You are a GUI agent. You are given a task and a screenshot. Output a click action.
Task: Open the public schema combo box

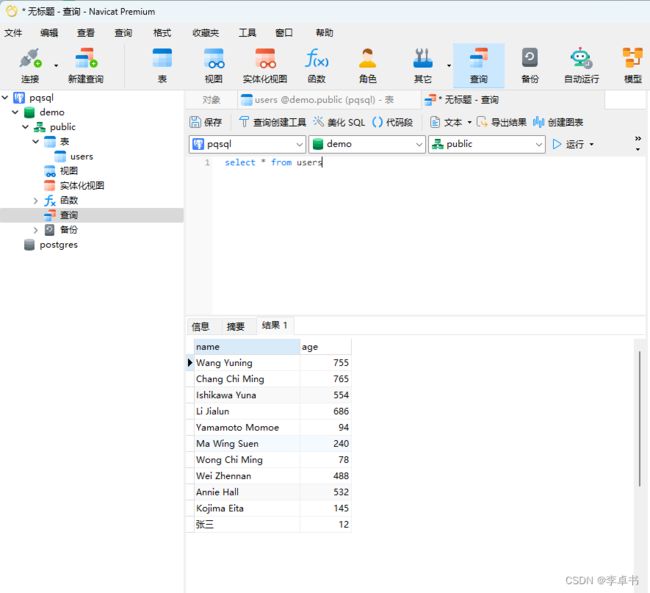pyautogui.click(x=487, y=144)
